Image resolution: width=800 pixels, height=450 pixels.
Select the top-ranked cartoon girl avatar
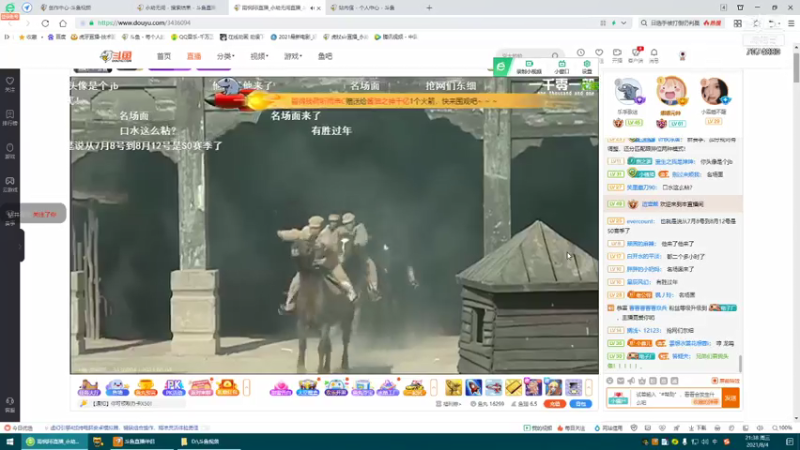[x=671, y=91]
